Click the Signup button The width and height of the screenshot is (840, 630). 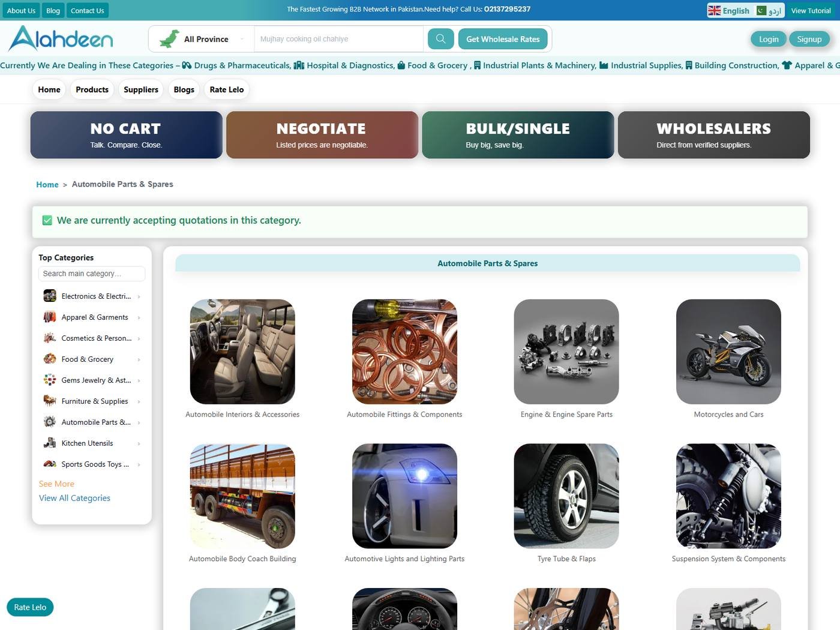point(809,39)
